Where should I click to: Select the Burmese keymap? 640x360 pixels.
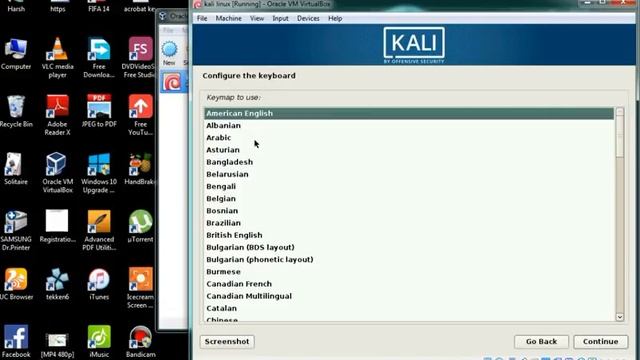(409, 272)
